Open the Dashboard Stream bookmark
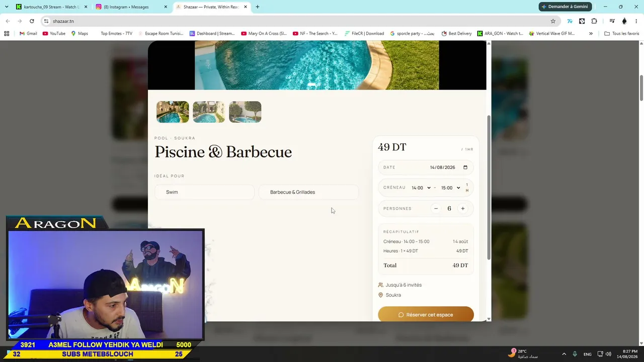Viewport: 644px width, 362px height. [x=212, y=34]
